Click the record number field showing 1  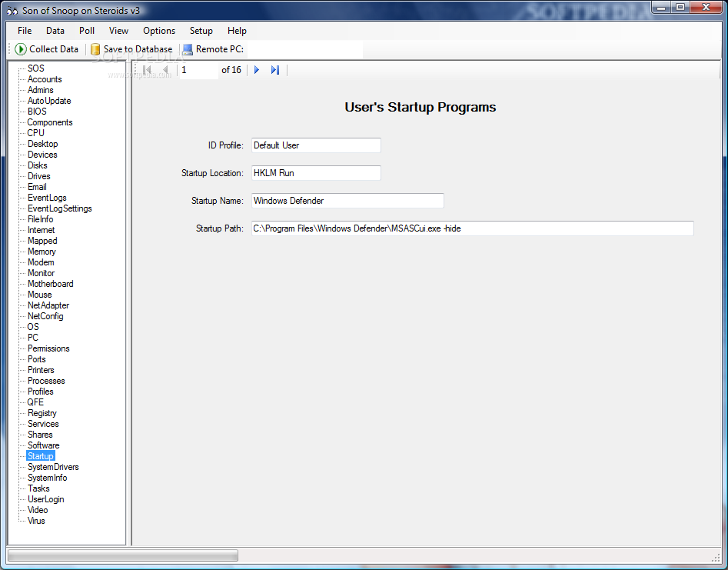(198, 70)
